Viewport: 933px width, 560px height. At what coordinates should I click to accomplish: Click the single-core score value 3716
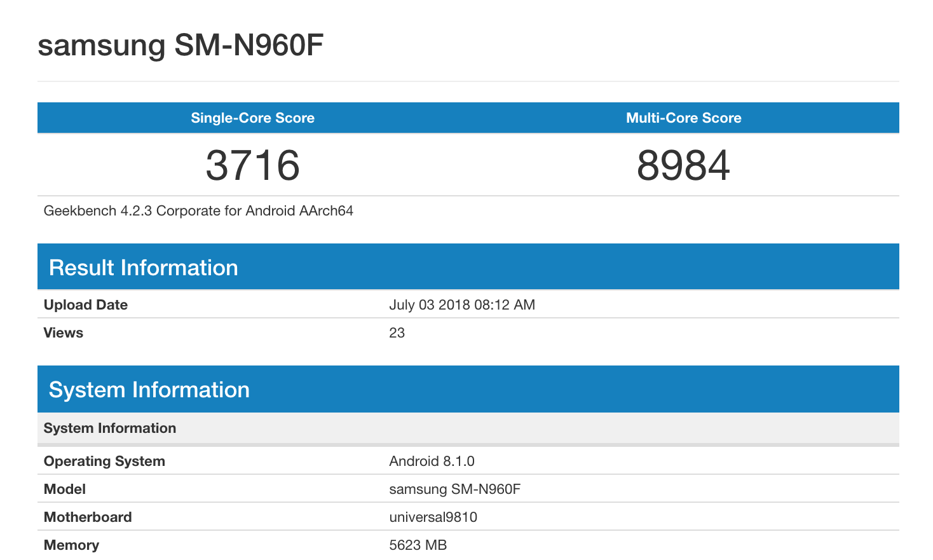(252, 165)
